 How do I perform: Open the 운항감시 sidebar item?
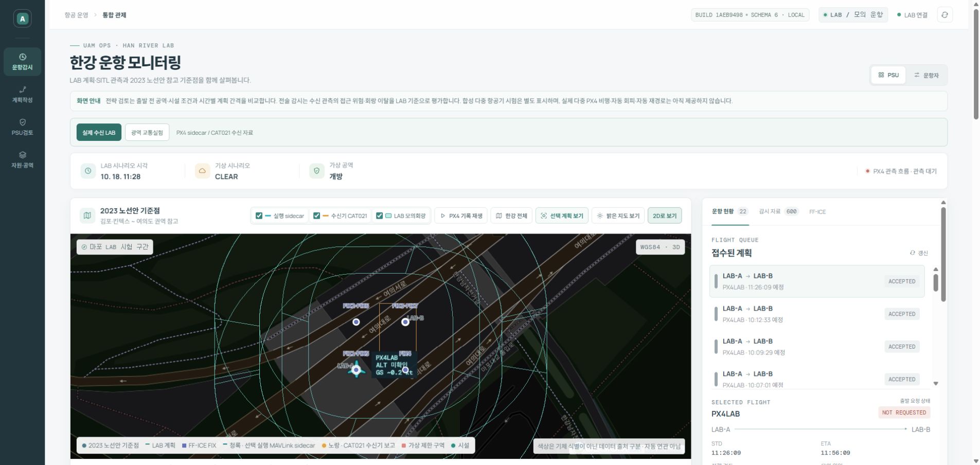point(22,62)
